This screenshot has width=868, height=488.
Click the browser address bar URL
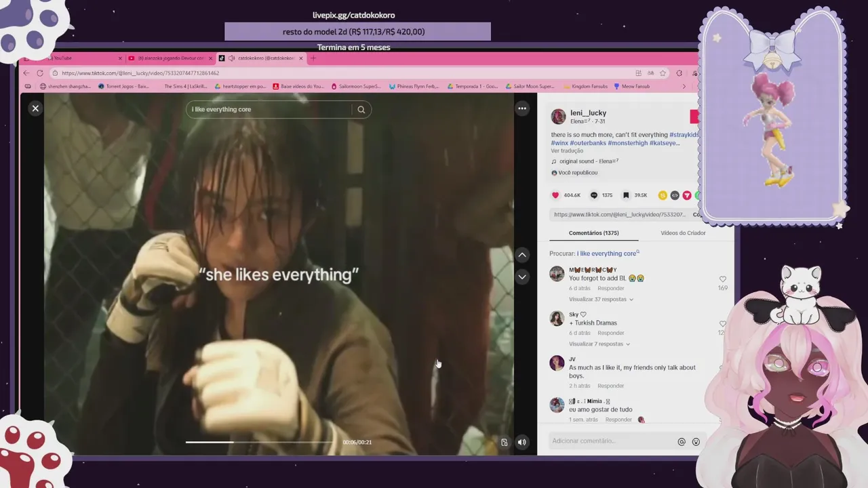[x=140, y=73]
